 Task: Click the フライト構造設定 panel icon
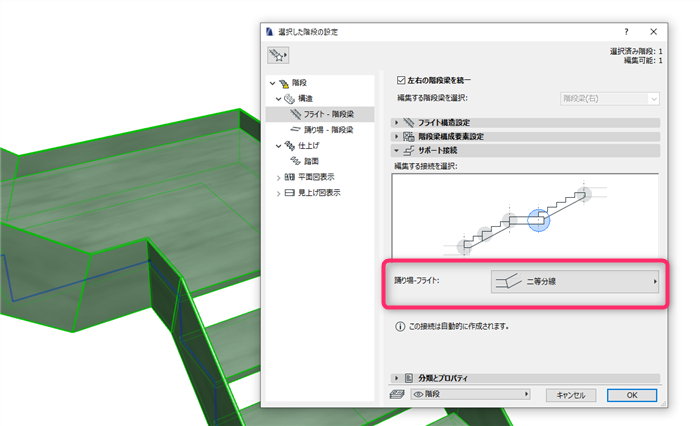408,122
